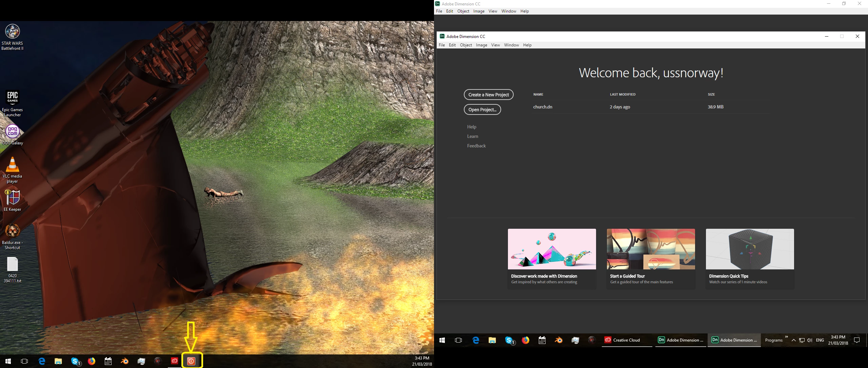Open the Window menu above the welcome screen
This screenshot has width=868, height=368.
point(511,45)
